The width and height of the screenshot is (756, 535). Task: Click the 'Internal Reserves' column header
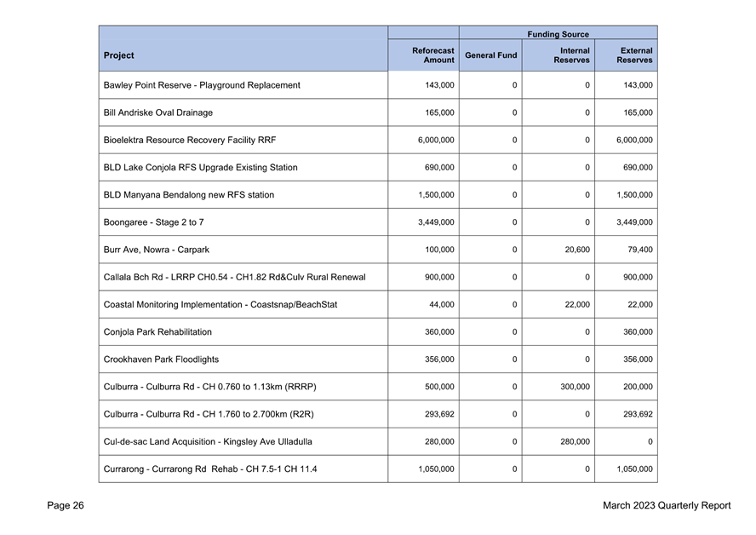[x=571, y=55]
